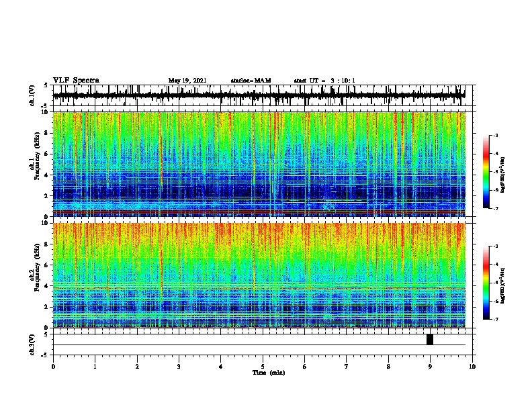Click the ch.3(V) axis label
This screenshot has height=411, width=532.
pyautogui.click(x=32, y=345)
